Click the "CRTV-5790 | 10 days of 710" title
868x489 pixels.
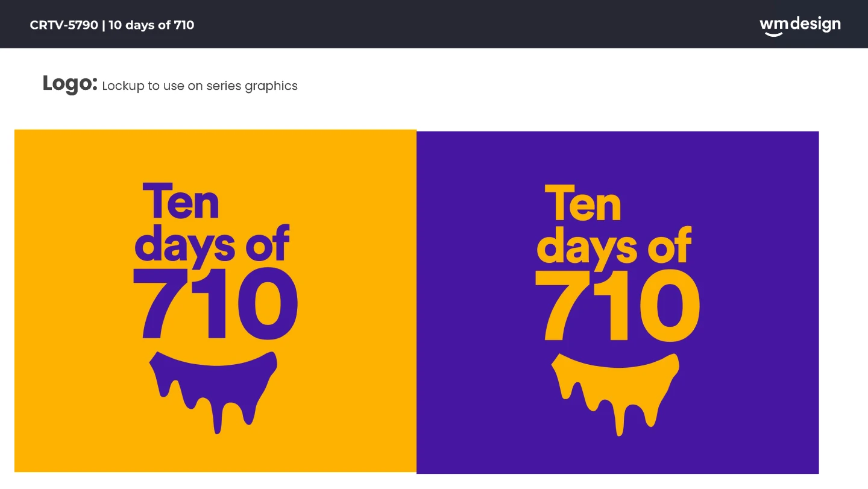[x=112, y=25]
